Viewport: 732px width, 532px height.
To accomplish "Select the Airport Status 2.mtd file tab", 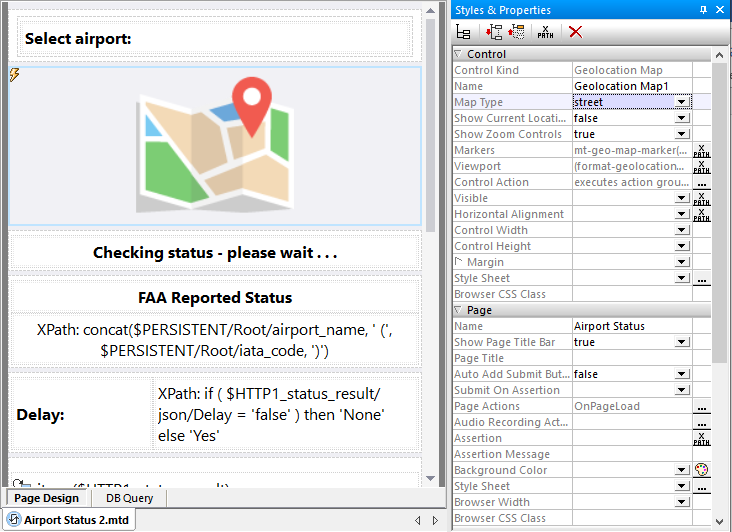I will [70, 520].
